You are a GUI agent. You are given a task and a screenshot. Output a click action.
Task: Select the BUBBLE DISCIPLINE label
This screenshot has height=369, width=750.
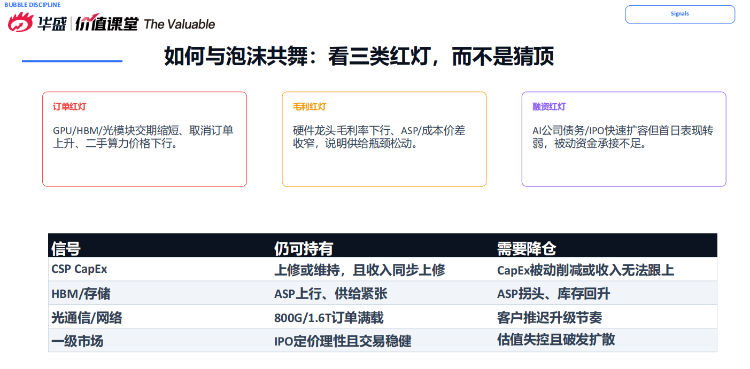(33, 5)
